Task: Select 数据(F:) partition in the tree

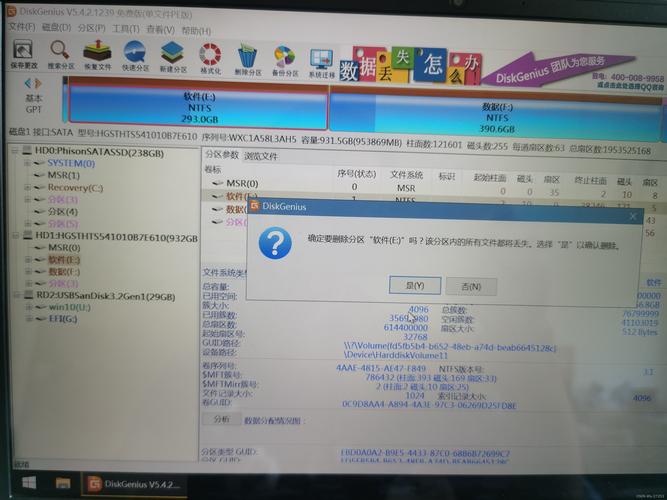Action: (64, 271)
